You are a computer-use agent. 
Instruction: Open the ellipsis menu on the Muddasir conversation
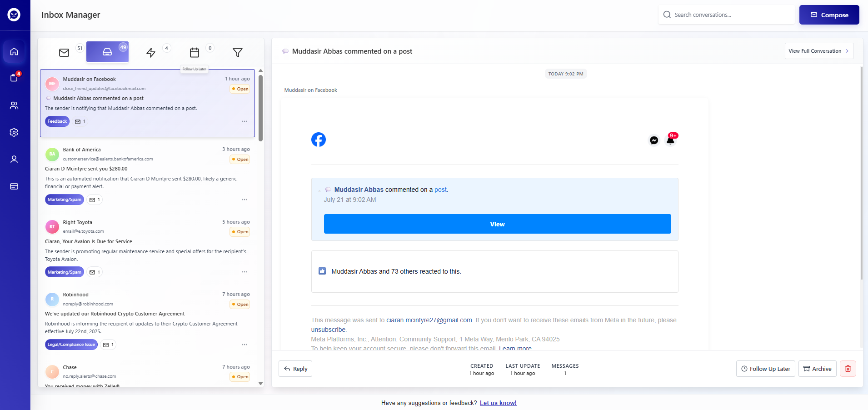244,121
